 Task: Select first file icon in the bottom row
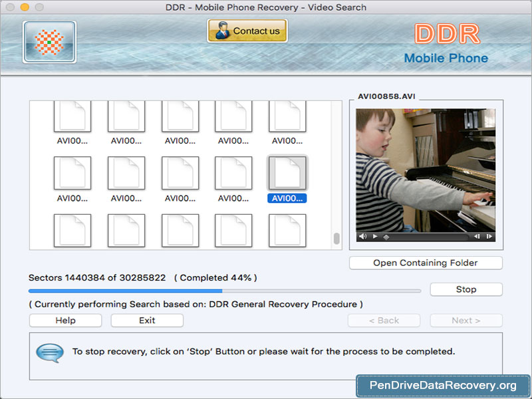point(72,230)
